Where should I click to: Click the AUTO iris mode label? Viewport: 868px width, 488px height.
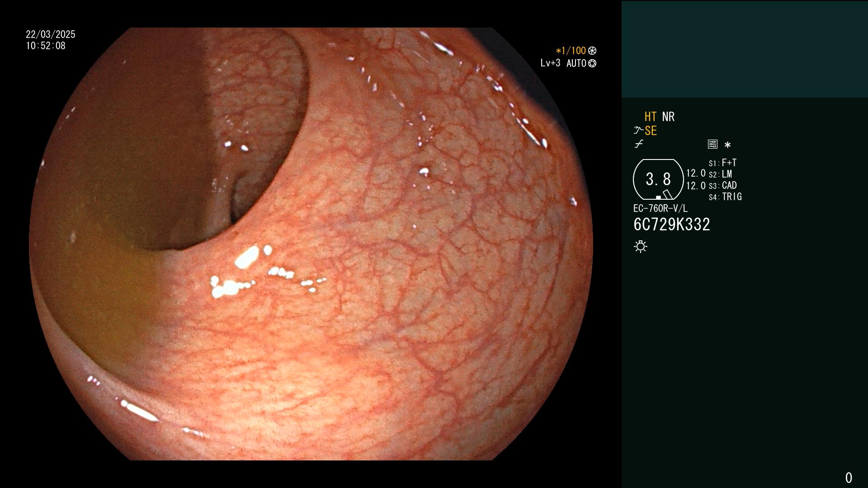click(576, 63)
